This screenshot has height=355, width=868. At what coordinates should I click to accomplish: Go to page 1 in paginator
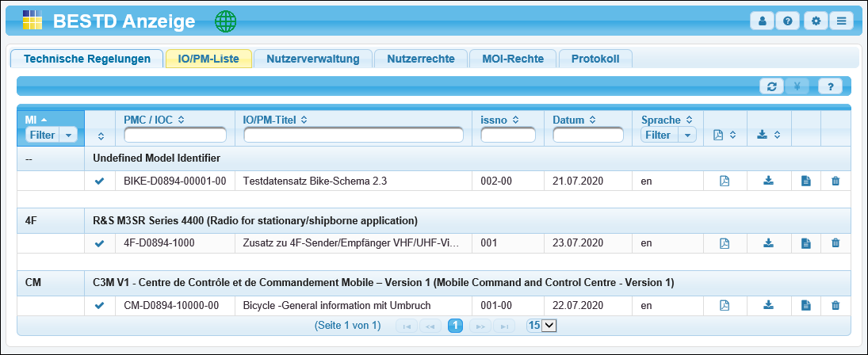[455, 326]
